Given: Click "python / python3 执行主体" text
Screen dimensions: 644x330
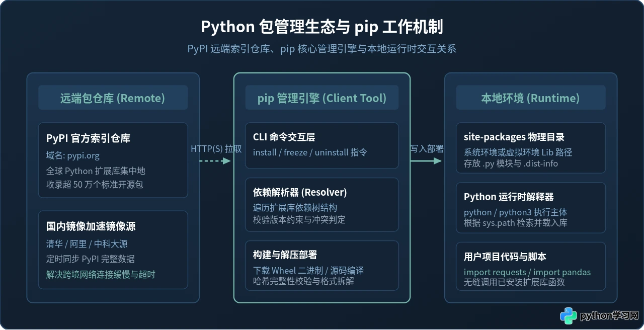Looking at the screenshot, I should click(515, 212).
